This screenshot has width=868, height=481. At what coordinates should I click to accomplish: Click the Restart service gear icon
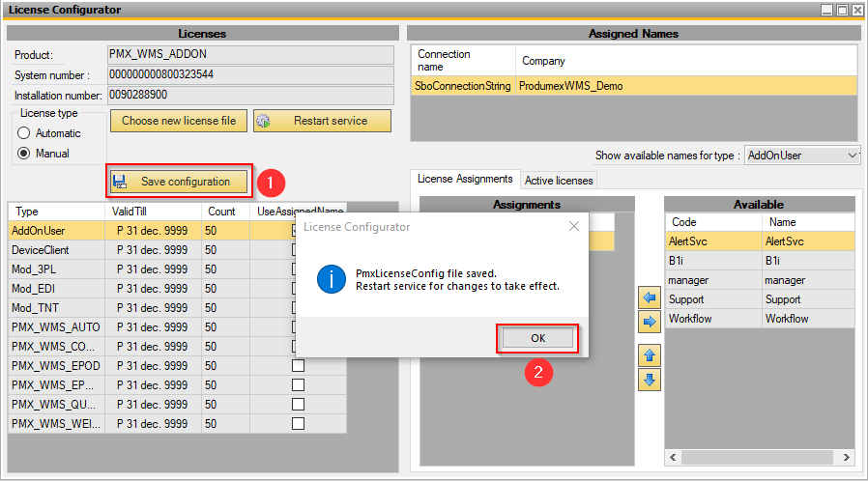tap(263, 121)
